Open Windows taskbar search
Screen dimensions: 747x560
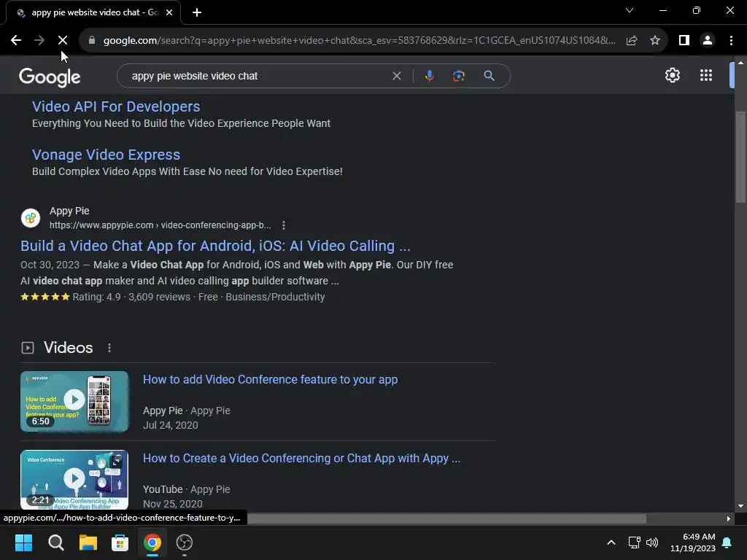pos(55,542)
